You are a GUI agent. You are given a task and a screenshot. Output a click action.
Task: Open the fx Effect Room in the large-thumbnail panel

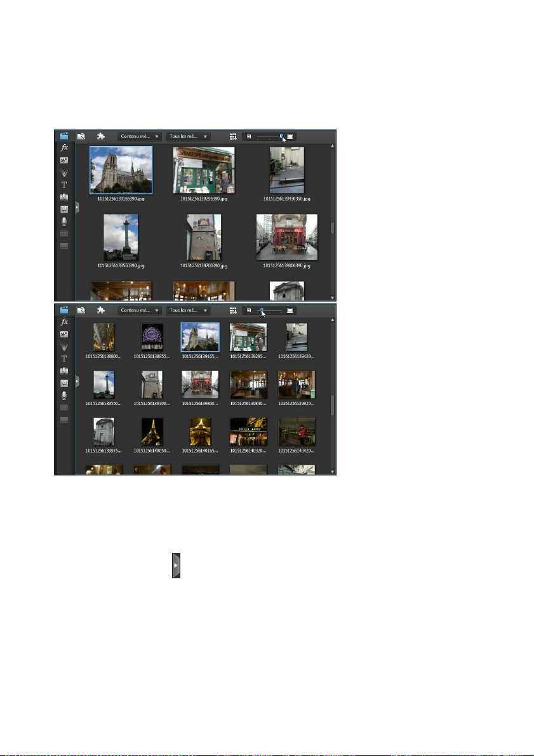pyautogui.click(x=63, y=148)
